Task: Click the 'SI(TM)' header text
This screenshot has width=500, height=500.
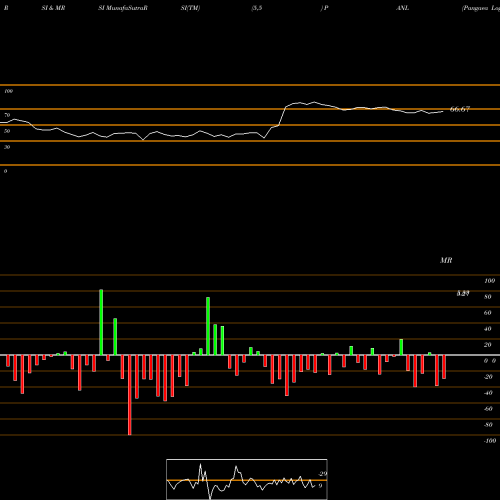Action: tap(190, 8)
